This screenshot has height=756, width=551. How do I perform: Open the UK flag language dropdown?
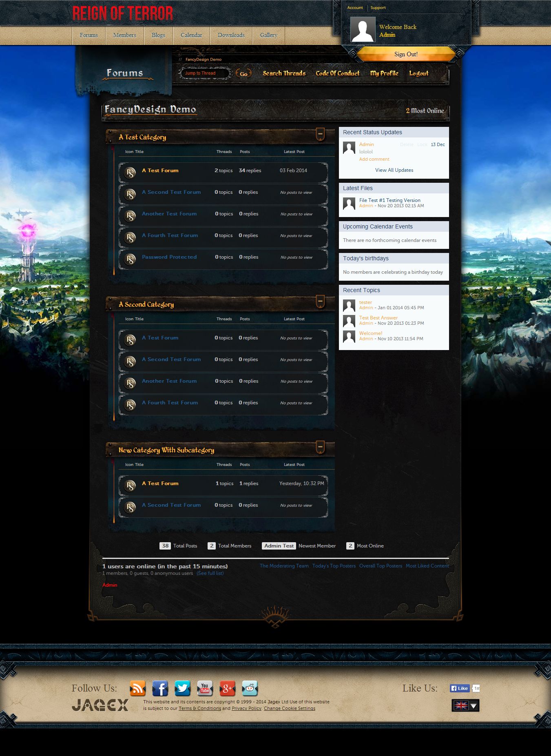click(x=465, y=705)
